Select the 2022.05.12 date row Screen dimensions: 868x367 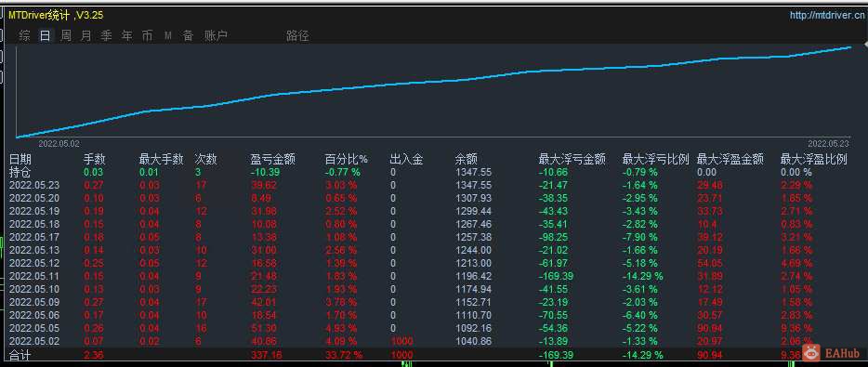pos(34,263)
